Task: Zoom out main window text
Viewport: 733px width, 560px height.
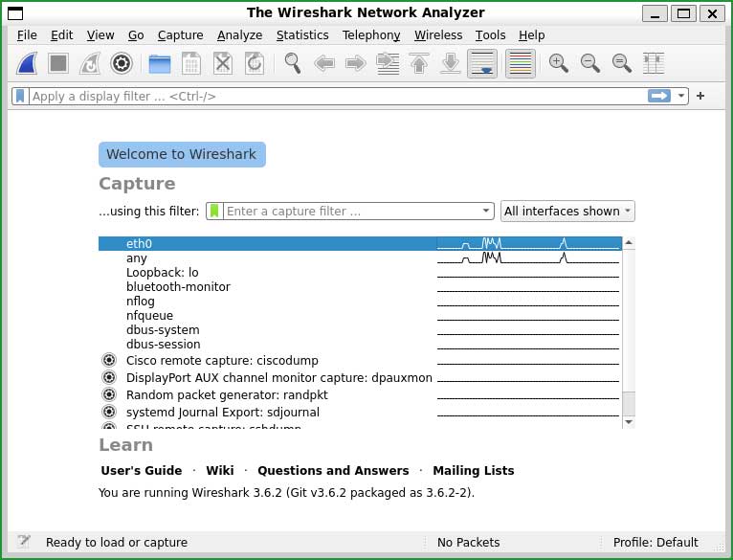Action: [590, 63]
